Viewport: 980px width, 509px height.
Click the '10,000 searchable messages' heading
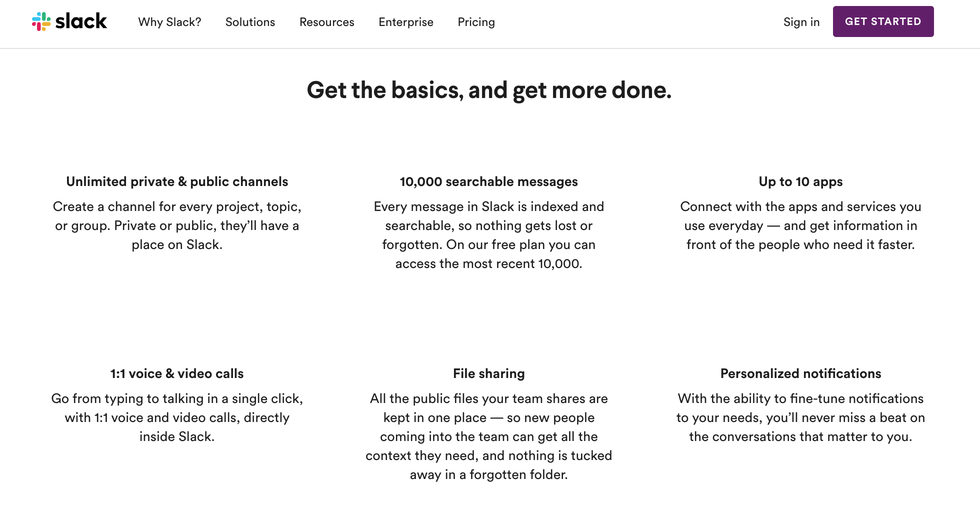click(x=488, y=181)
